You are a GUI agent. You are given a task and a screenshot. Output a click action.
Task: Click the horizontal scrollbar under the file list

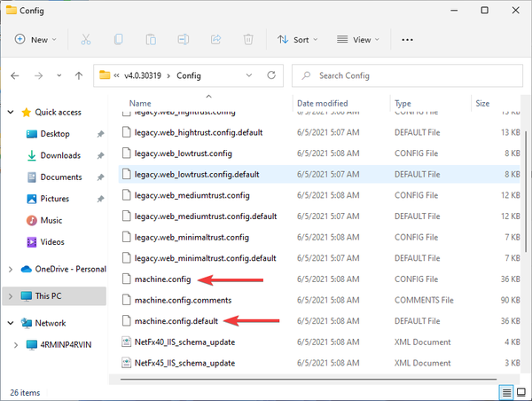(x=308, y=379)
